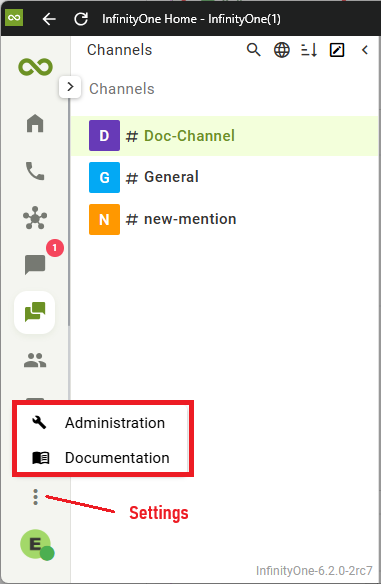381x584 pixels.
Task: Click the blue G avatar of General
Action: pyautogui.click(x=104, y=177)
